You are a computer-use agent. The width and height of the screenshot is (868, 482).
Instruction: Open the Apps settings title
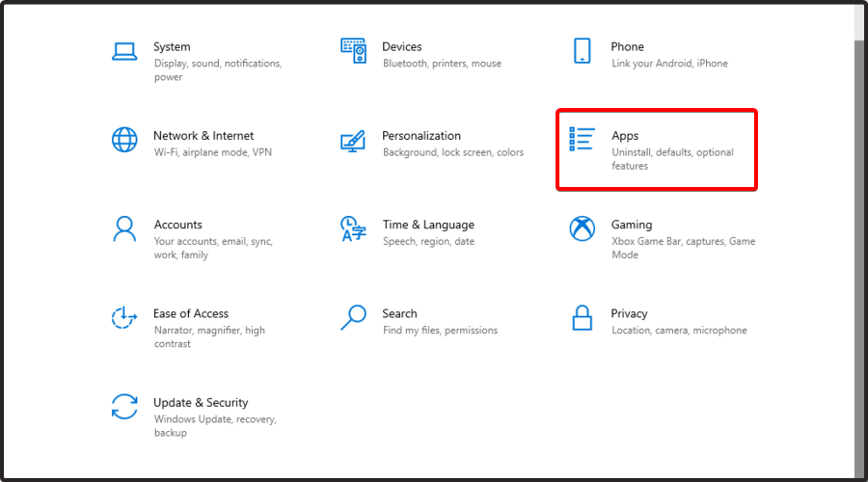(625, 136)
